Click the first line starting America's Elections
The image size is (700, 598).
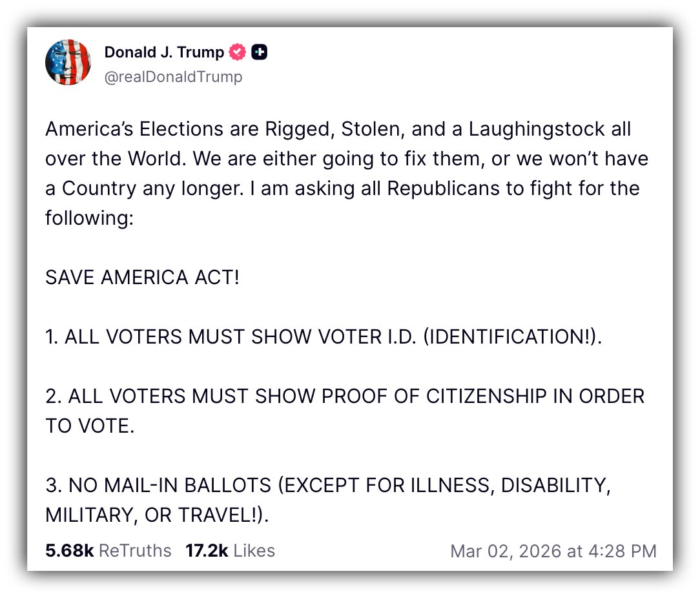coord(337,129)
